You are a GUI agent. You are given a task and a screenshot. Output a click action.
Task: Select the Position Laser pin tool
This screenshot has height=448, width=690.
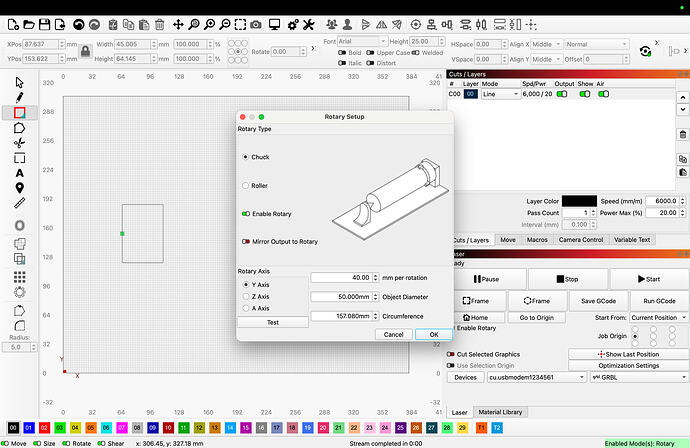[19, 188]
